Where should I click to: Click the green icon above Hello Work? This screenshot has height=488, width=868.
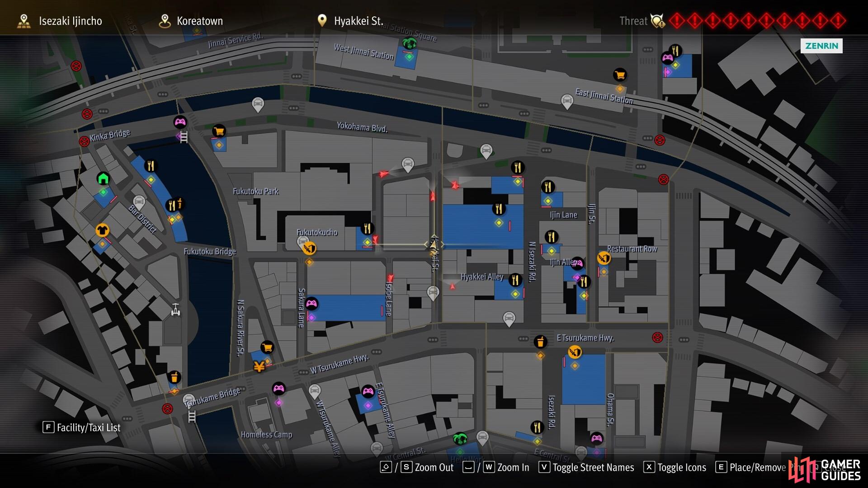(460, 438)
